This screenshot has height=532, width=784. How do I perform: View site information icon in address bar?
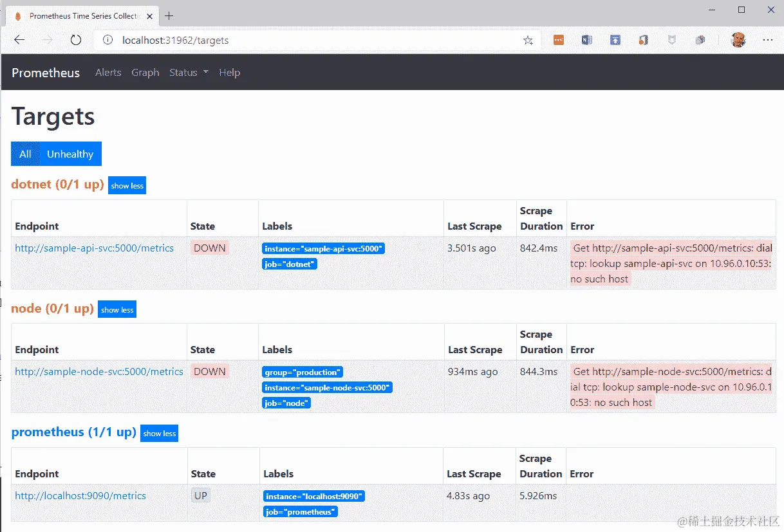107,40
